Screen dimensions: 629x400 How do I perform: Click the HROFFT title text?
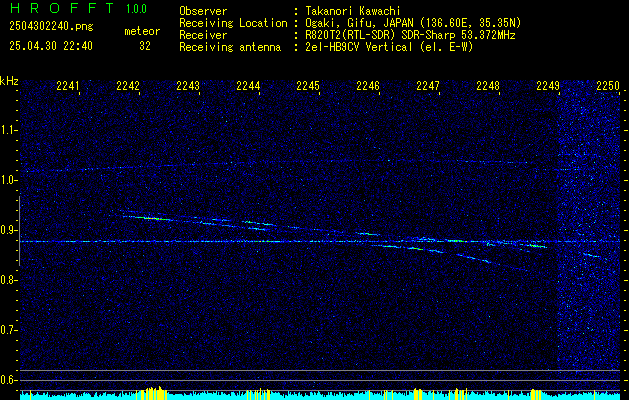point(62,8)
